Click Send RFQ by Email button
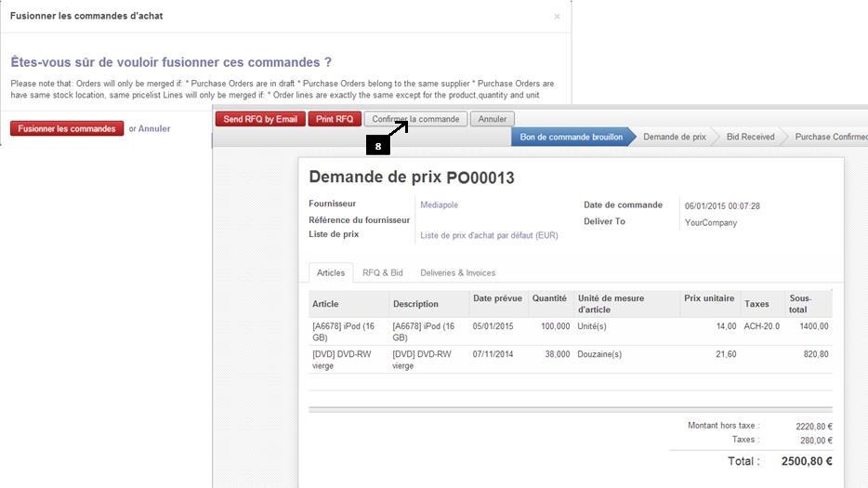 (x=260, y=119)
